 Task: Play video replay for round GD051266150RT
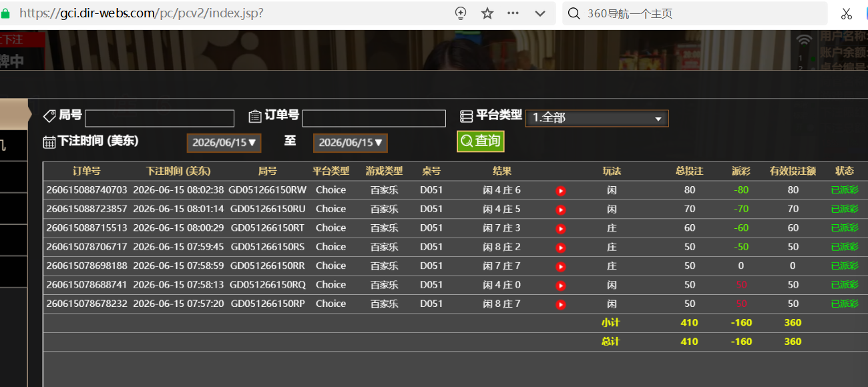pyautogui.click(x=561, y=229)
